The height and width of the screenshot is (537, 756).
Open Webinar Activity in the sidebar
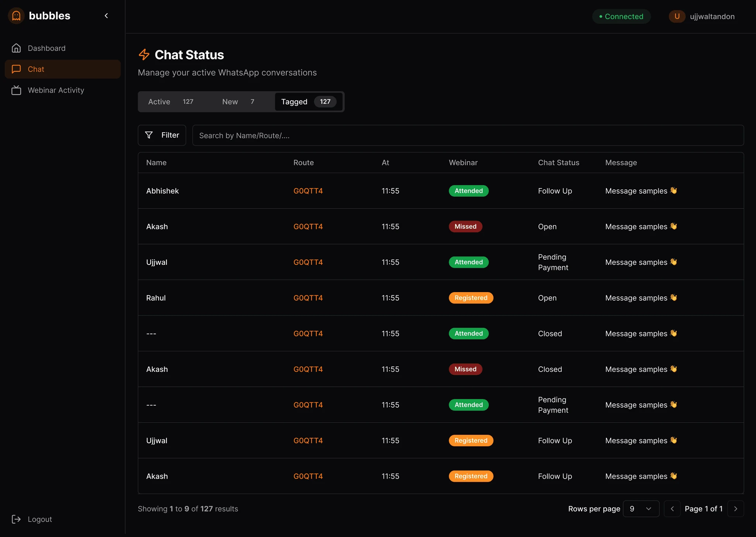tap(63, 90)
